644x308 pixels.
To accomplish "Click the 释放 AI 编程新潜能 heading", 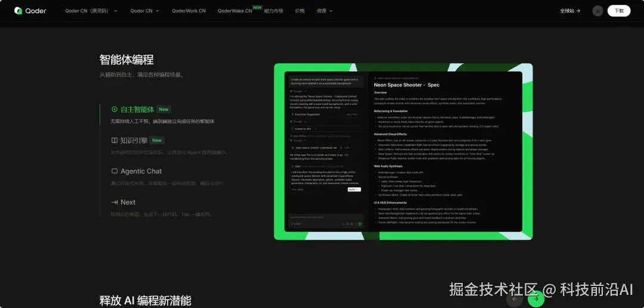I will pos(145,301).
